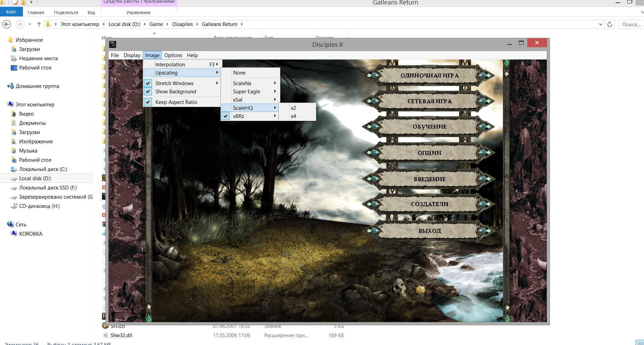Select СЕТЕВАЯ ИГРА game button
This screenshot has height=345, width=644.
(x=429, y=101)
